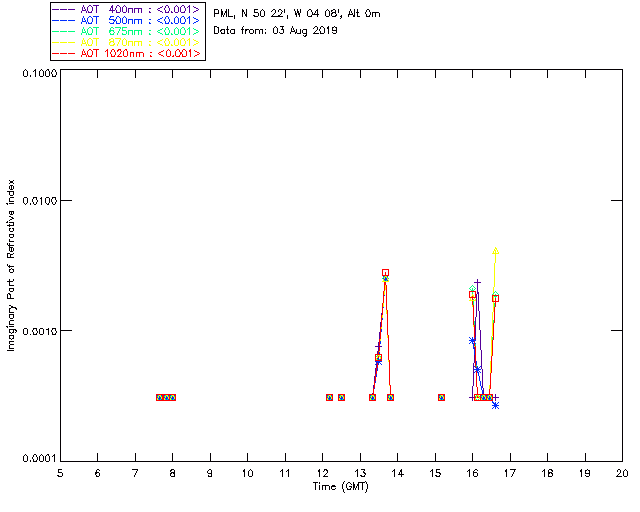Viewport: 640px width, 512px height.
Task: Click the 0.0001 y-axis value
Action: (39, 459)
